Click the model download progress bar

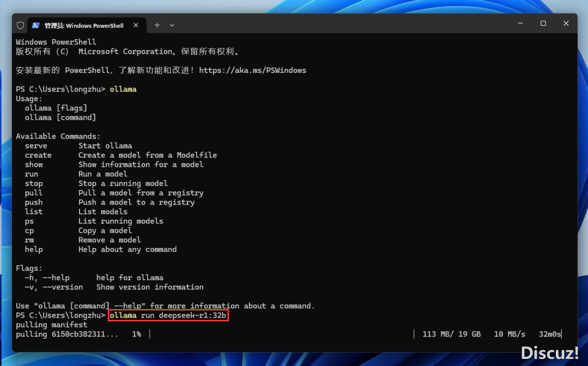pyautogui.click(x=281, y=334)
